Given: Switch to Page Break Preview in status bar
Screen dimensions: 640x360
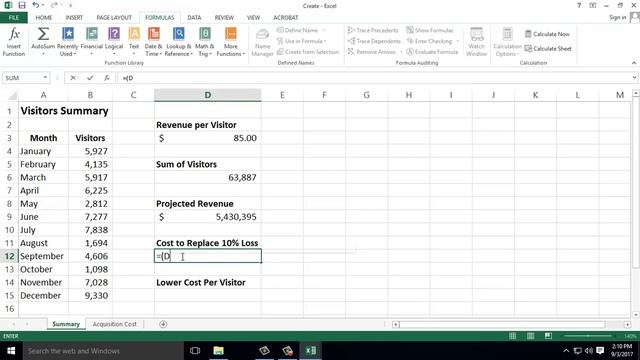Looking at the screenshot, I should [548, 336].
